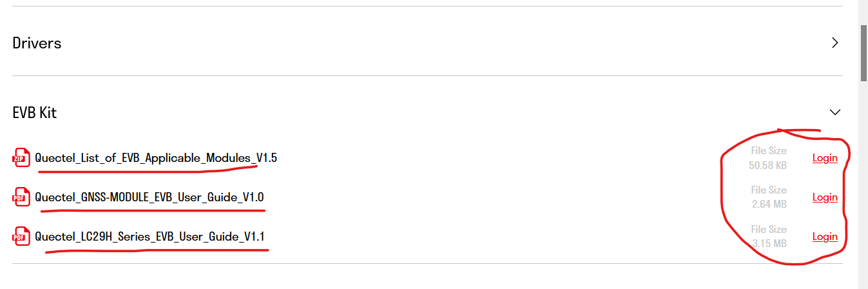
Task: Click File Size label above 50.58 KB
Action: 769,151
